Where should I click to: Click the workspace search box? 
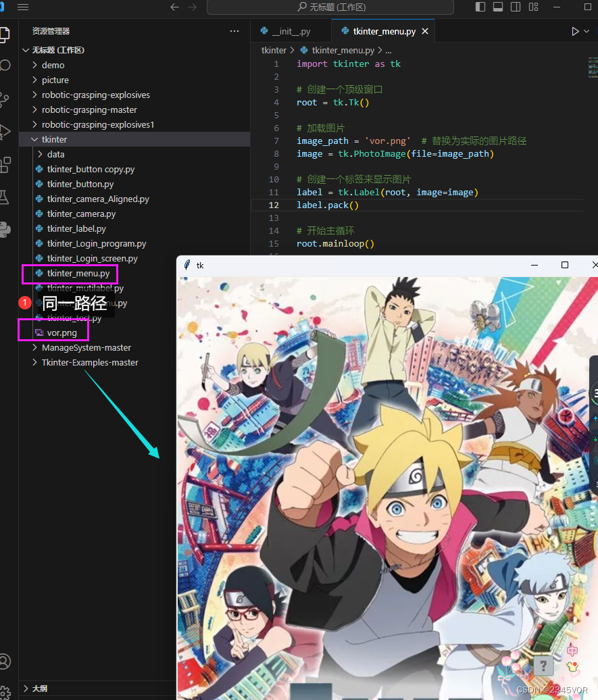click(x=330, y=7)
